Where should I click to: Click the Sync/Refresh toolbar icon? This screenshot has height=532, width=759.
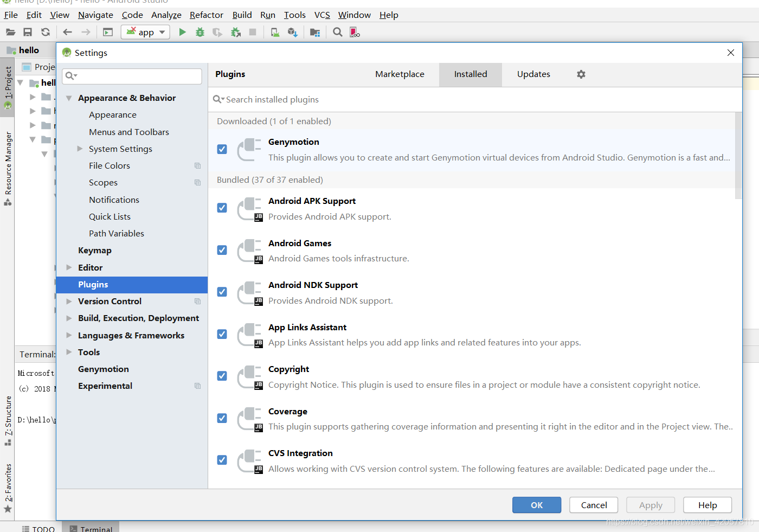click(46, 33)
